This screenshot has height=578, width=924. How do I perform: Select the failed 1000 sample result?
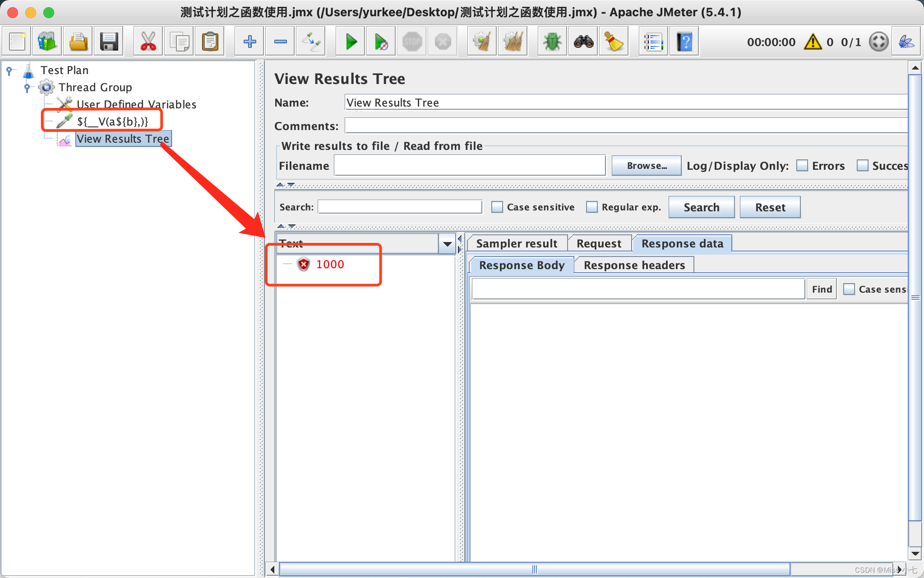pos(330,264)
